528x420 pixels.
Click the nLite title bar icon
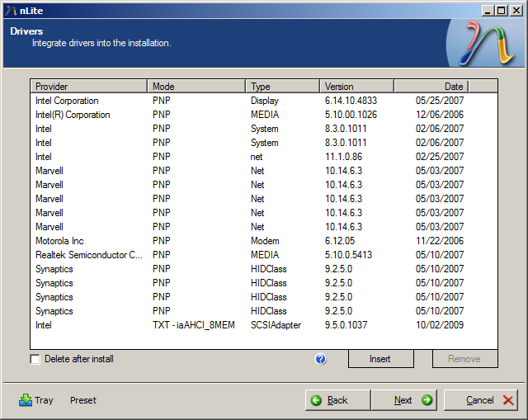[x=11, y=11]
